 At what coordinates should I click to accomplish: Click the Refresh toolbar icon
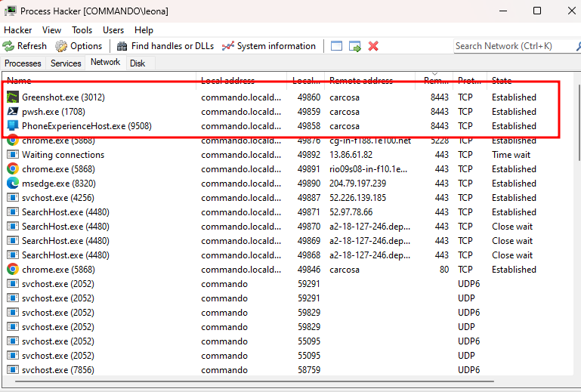coord(8,46)
